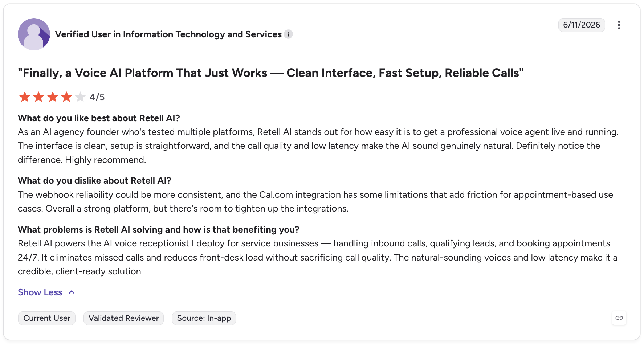Viewport: 644px width, 344px height.
Task: Click the review title about Voice AI Platform
Action: point(271,73)
